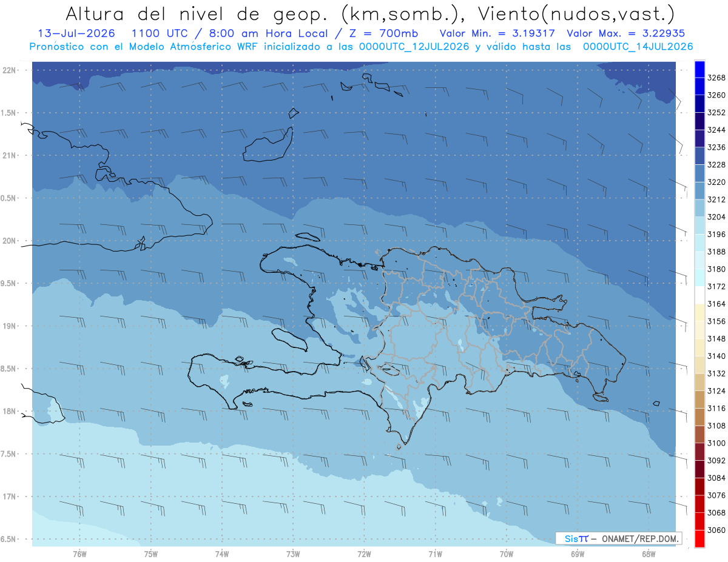Click 'Valor Max. = 3.22935'
The height and width of the screenshot is (562, 728).
coord(625,33)
